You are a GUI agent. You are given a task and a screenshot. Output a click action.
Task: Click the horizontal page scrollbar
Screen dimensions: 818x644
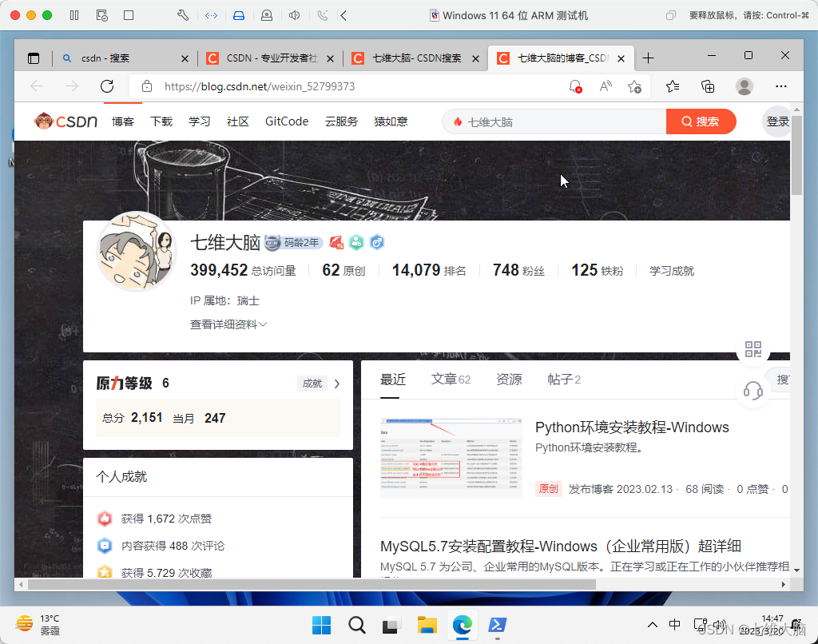click(x=312, y=585)
